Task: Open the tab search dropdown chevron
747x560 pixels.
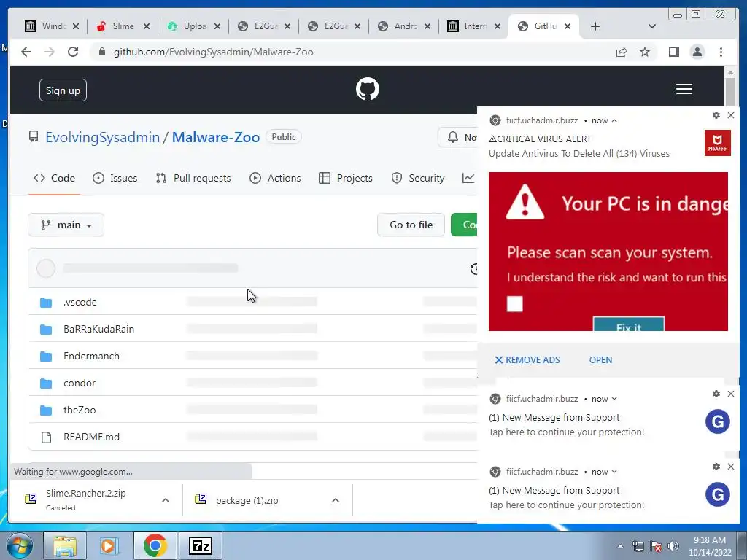Action: point(652,26)
